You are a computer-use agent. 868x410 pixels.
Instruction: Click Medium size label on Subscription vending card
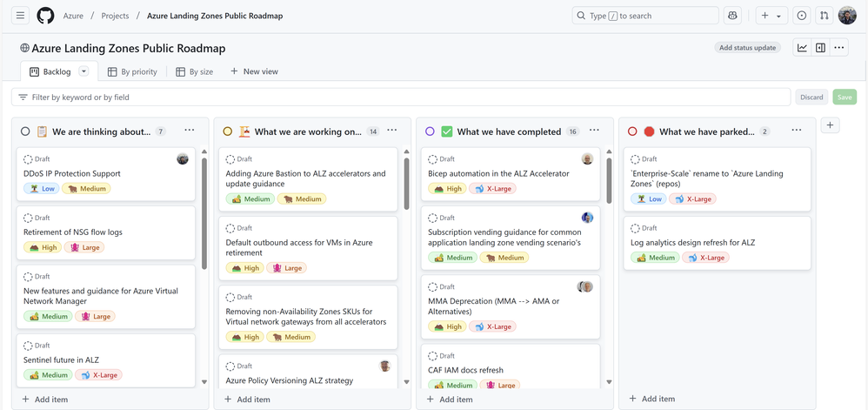(504, 258)
